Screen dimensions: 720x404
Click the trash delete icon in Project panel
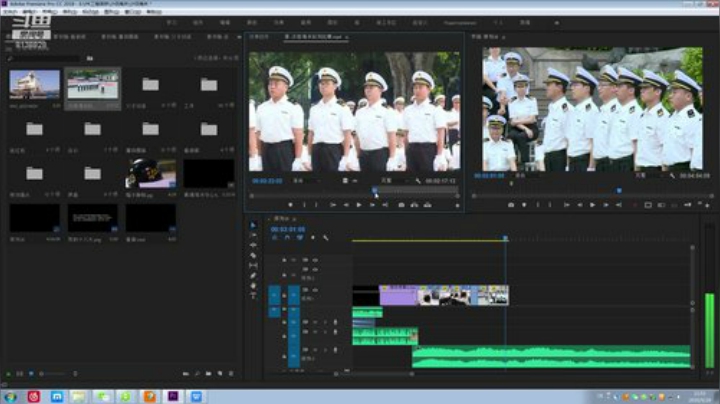[x=231, y=374]
